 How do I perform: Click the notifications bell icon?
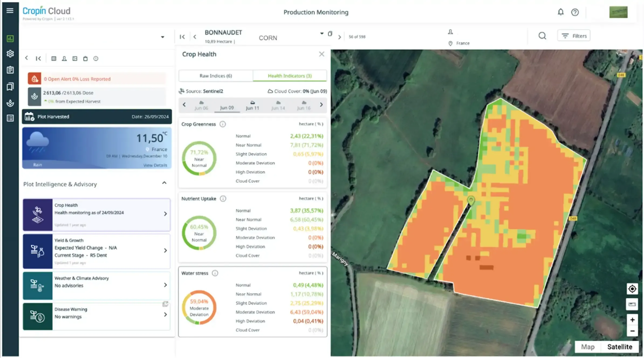[x=561, y=12]
